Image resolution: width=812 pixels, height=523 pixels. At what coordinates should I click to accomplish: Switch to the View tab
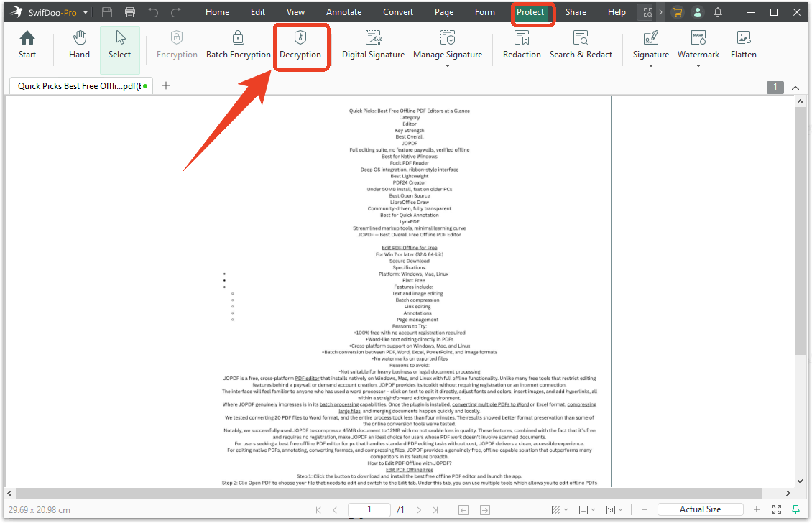[295, 12]
